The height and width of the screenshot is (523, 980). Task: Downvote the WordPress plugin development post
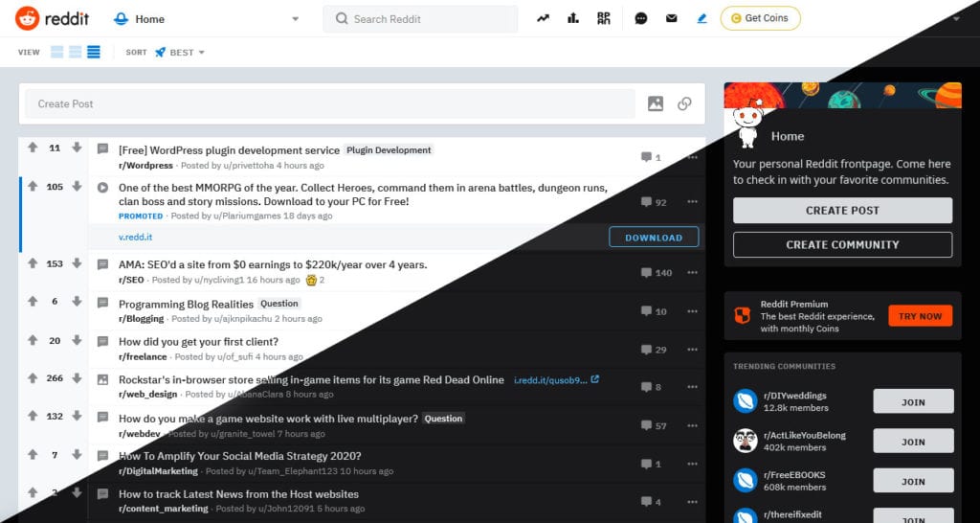[77, 148]
